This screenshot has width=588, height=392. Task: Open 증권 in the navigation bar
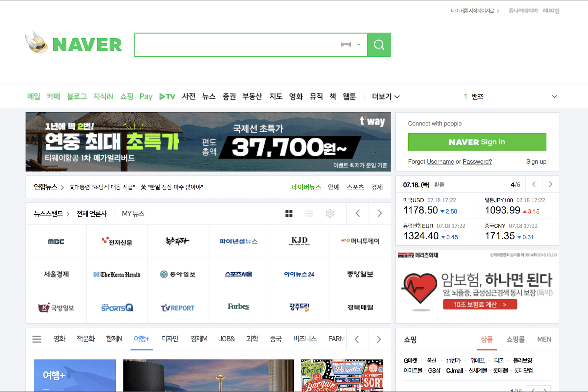[x=229, y=96]
